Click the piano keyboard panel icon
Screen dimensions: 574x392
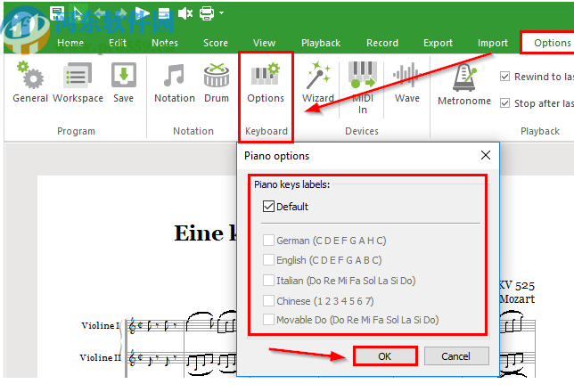click(164, 13)
